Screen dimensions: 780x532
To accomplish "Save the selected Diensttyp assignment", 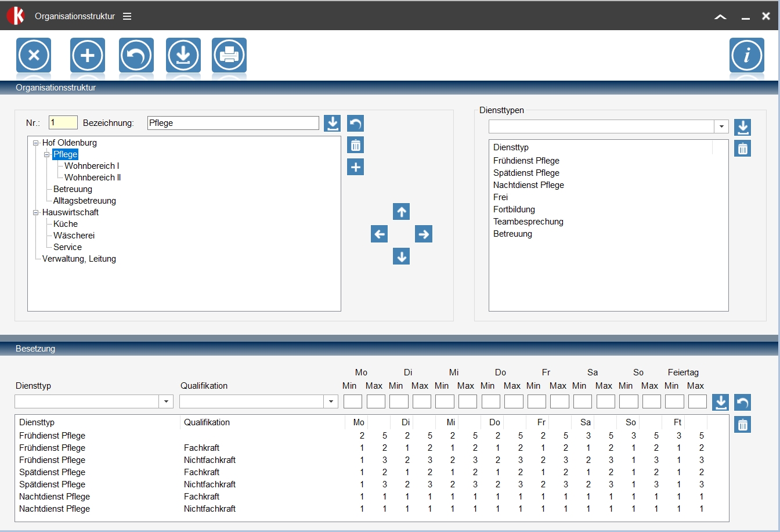I will 742,126.
